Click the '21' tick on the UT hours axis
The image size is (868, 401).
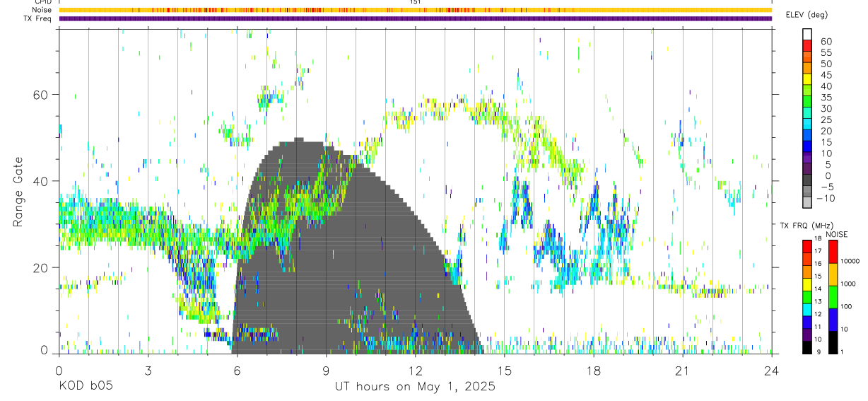pos(683,371)
